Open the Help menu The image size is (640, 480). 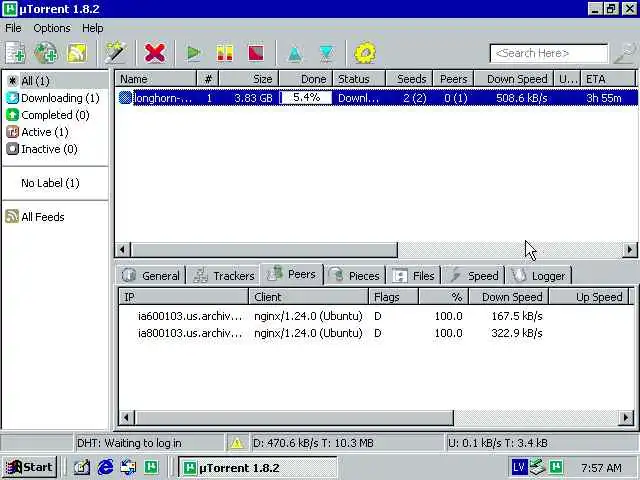pos(93,28)
